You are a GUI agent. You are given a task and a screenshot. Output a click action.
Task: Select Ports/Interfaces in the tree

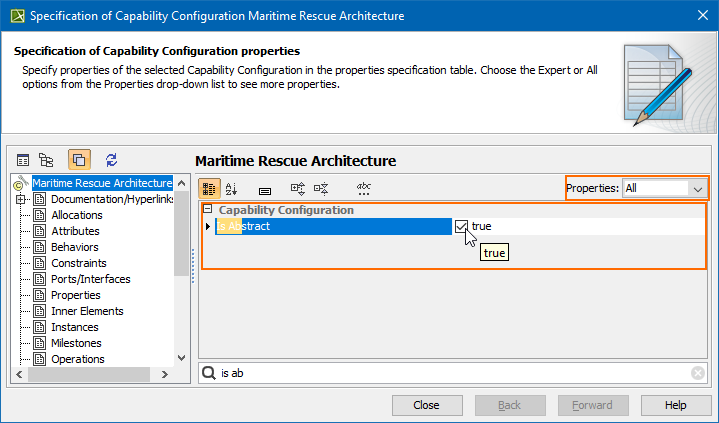(91, 279)
